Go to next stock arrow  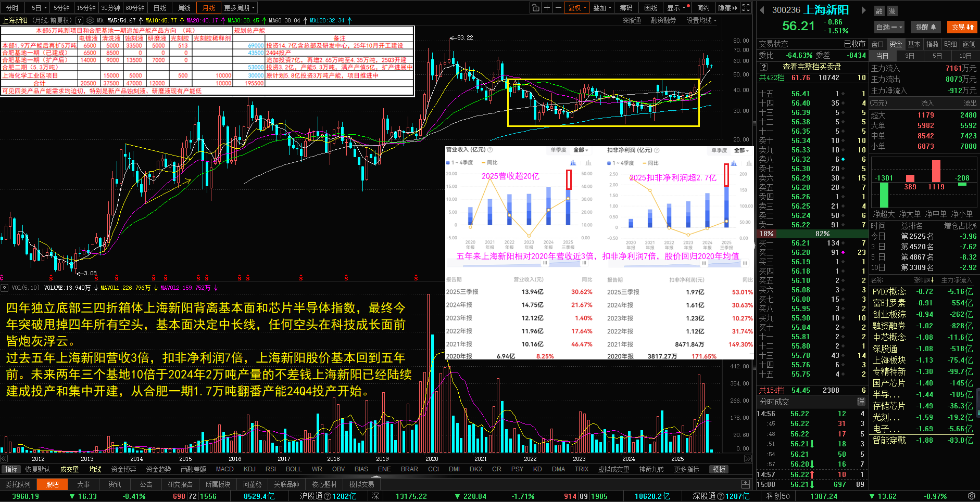click(863, 10)
